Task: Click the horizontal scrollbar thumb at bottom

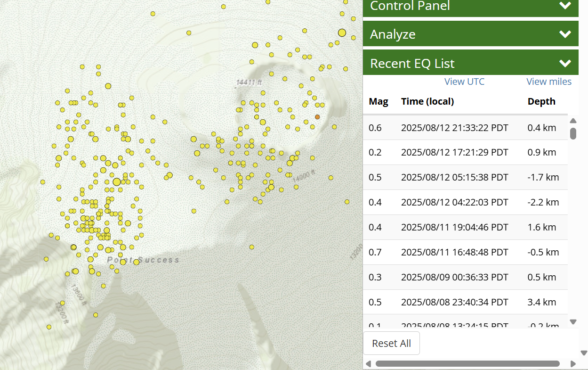Action: [x=467, y=363]
